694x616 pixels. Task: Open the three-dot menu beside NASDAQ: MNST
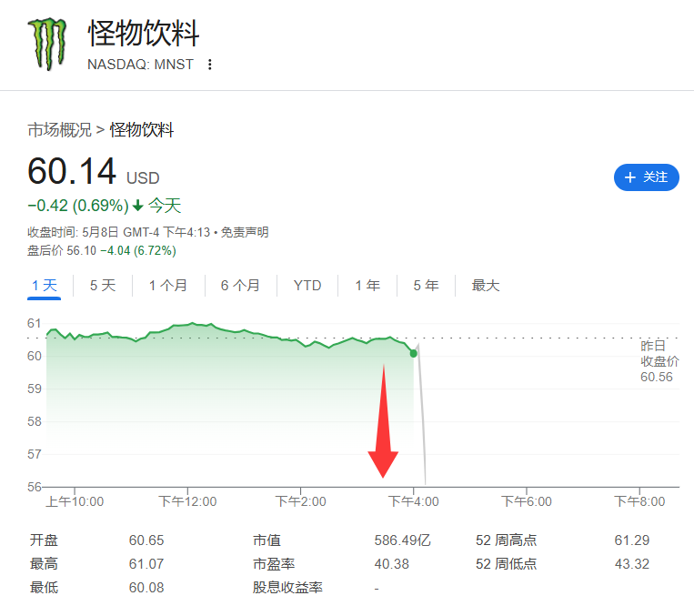pyautogui.click(x=210, y=65)
